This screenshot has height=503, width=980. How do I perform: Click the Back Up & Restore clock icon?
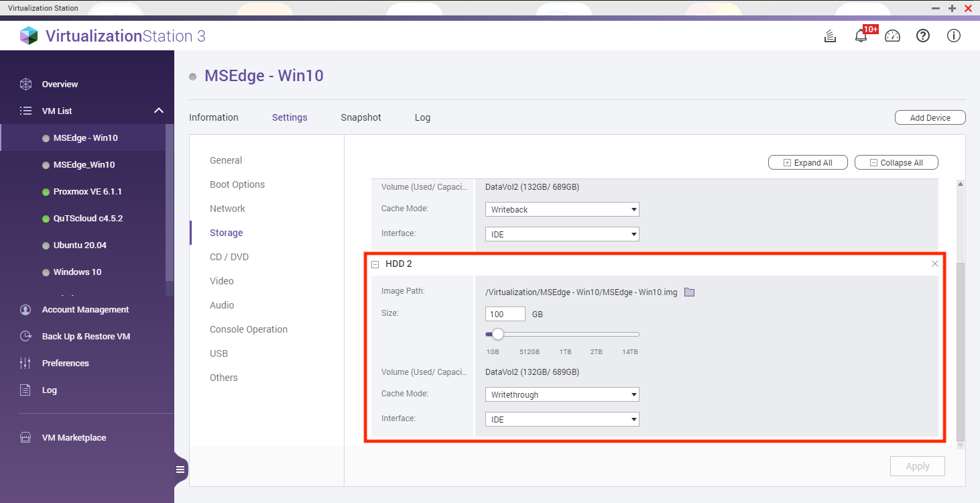click(x=25, y=336)
